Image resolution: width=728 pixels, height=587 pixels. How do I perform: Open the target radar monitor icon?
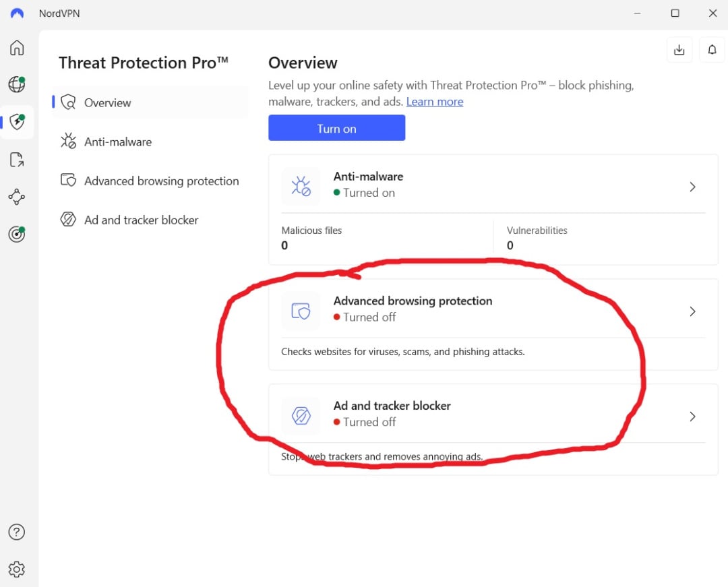tap(17, 234)
